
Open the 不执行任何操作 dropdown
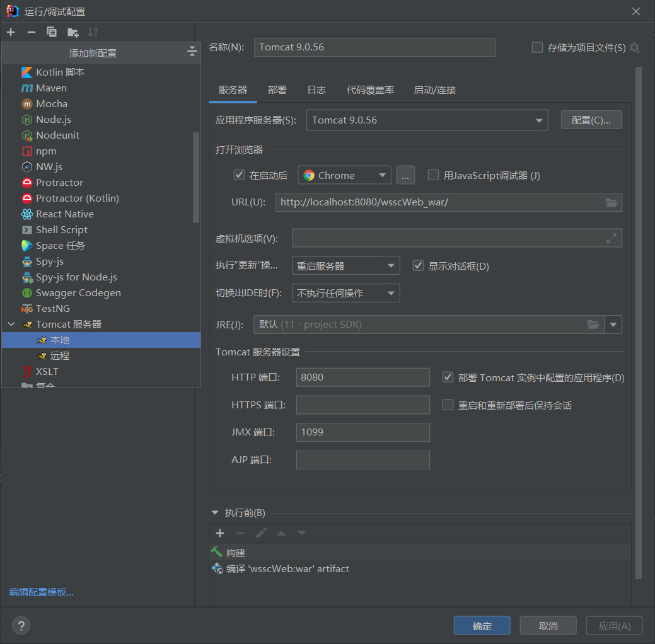(x=346, y=293)
